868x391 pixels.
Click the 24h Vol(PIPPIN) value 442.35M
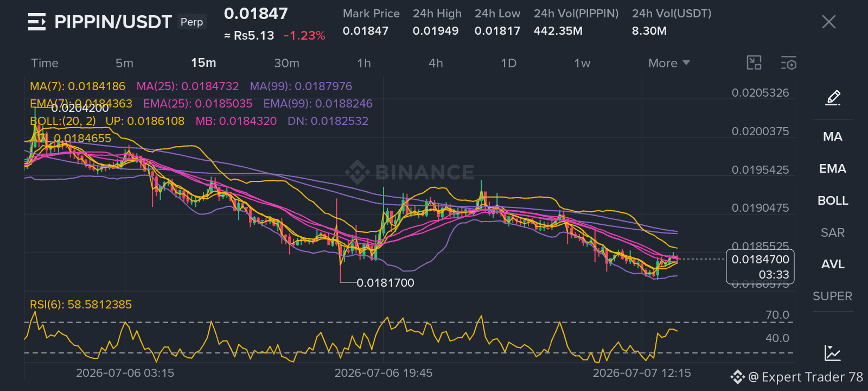point(558,31)
